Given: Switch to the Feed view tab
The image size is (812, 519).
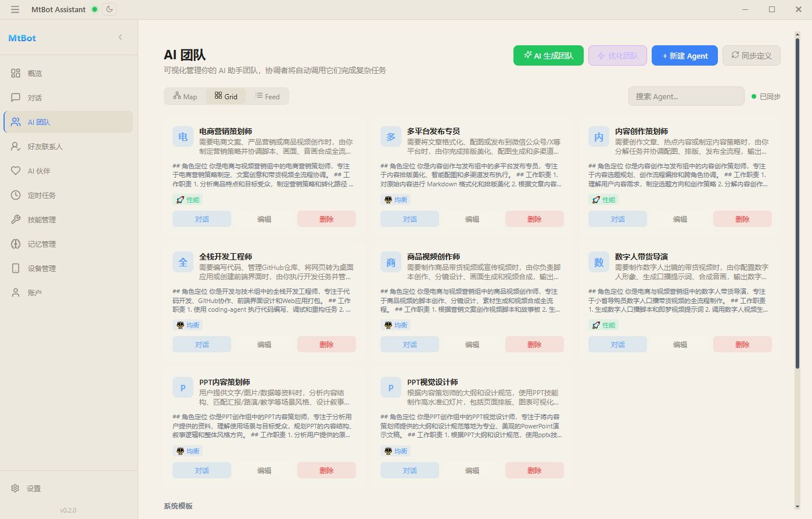Looking at the screenshot, I should [268, 96].
